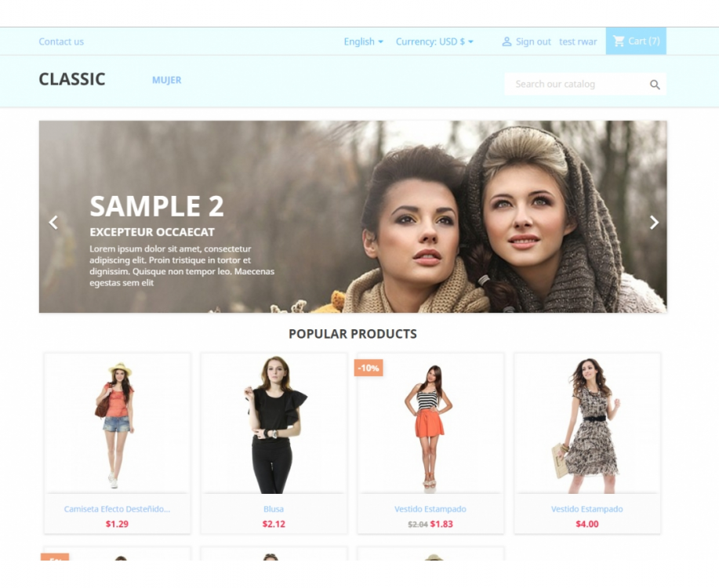This screenshot has width=719, height=588.
Task: Open the shopping cart icon
Action: [619, 42]
